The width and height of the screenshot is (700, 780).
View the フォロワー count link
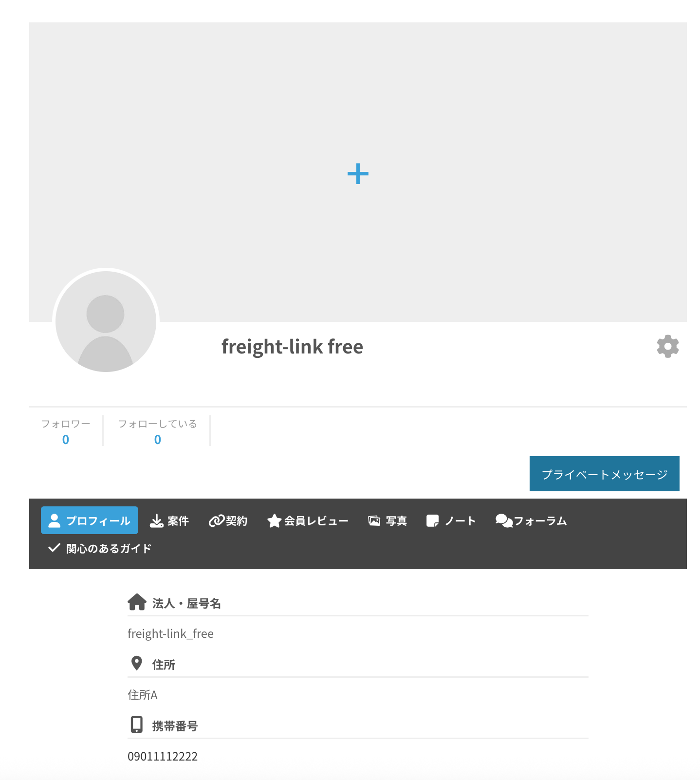tap(66, 440)
